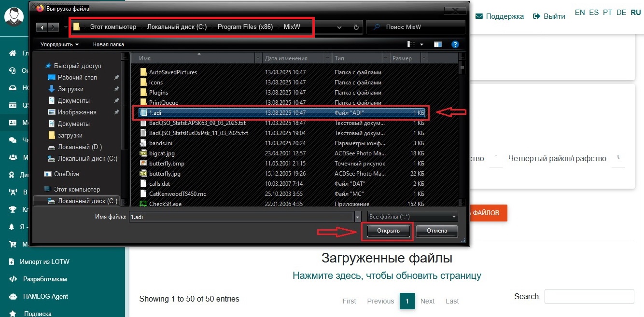
Task: Open the file type filter 'Все файлы (*.*)'
Action: pos(412,217)
